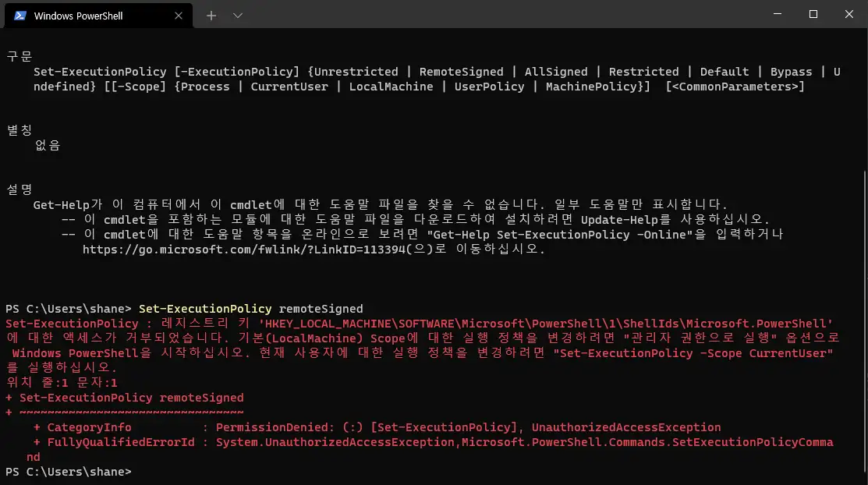Click the '설명' section heading
868x485 pixels.
click(x=19, y=189)
